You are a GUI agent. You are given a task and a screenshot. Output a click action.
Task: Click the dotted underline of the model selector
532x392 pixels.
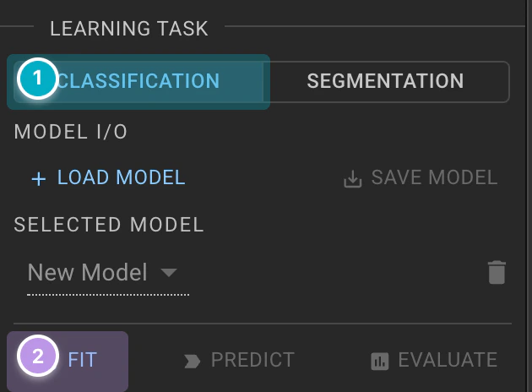108,295
